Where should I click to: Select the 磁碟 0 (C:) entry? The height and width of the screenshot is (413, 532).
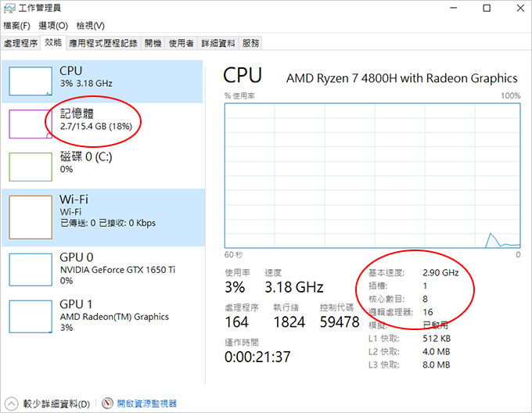click(102, 167)
